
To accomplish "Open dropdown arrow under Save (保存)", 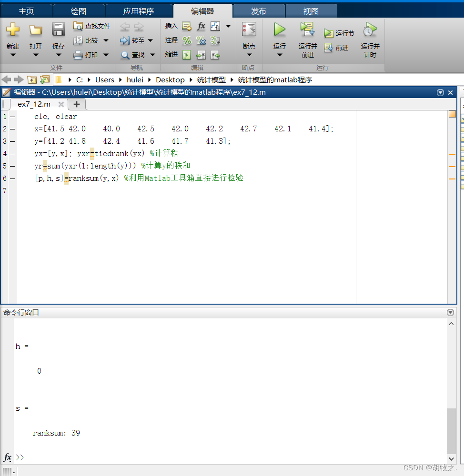I will coord(59,55).
